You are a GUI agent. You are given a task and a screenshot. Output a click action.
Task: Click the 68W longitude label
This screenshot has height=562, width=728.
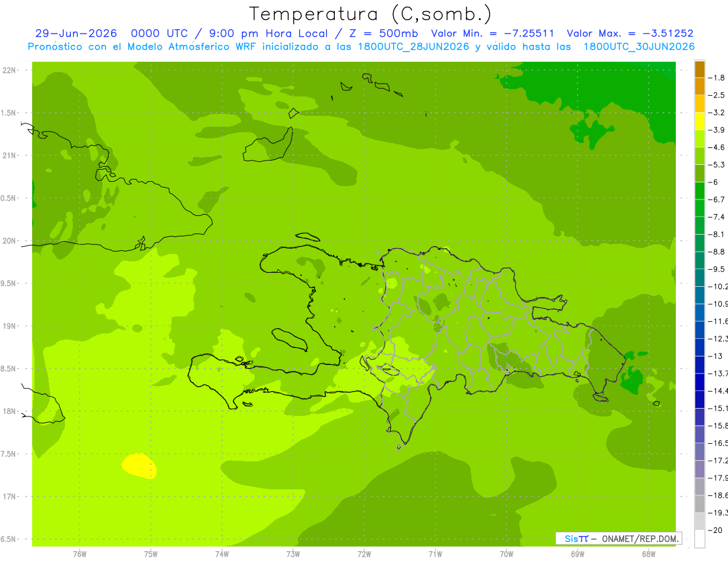tap(649, 554)
